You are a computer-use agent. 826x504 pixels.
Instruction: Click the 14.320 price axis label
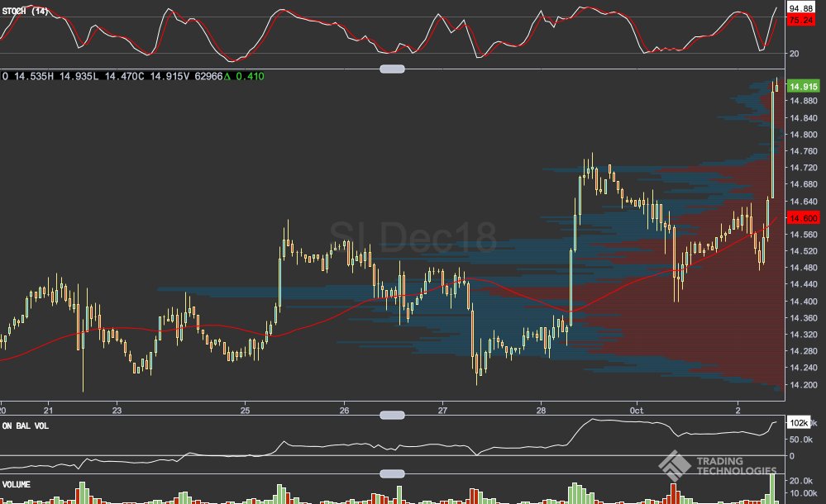click(x=804, y=335)
